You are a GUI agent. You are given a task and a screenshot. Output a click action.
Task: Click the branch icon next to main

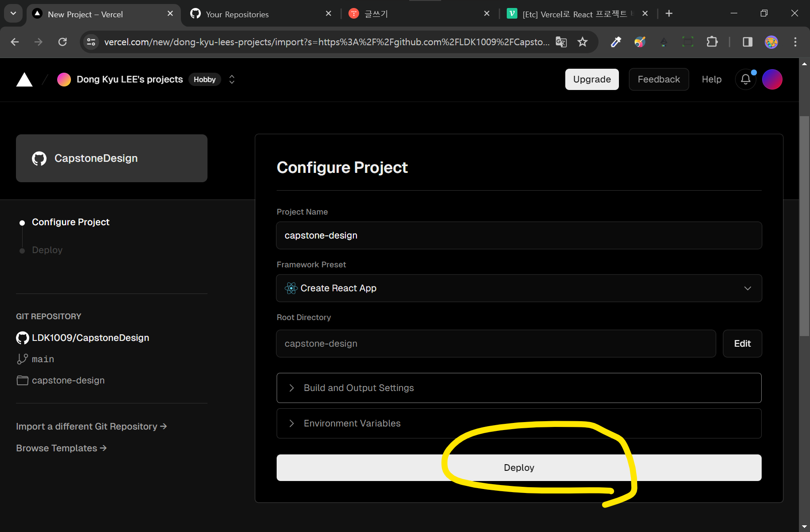point(22,359)
